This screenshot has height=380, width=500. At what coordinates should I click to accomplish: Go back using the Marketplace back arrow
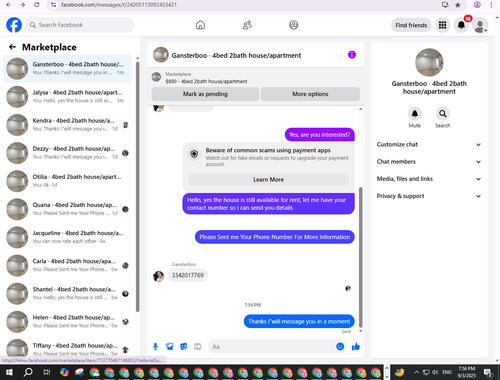point(13,47)
